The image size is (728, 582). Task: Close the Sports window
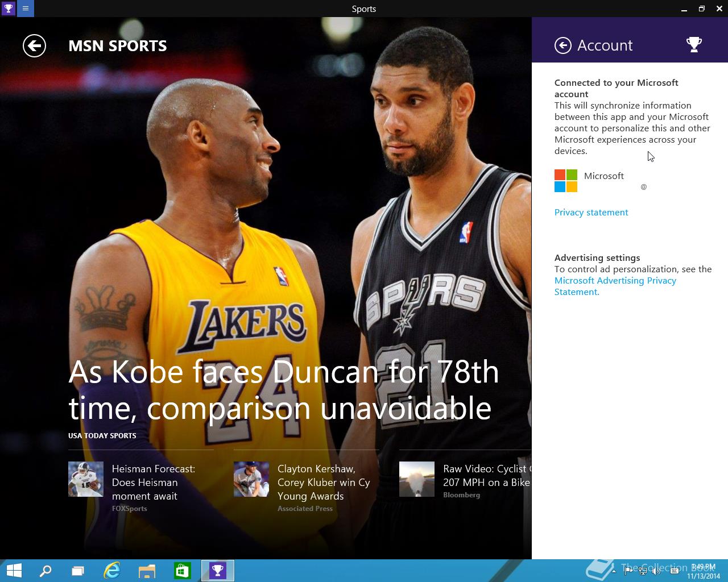[x=719, y=9]
